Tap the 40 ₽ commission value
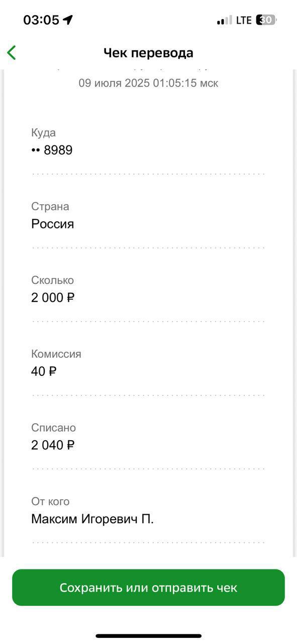 (x=44, y=371)
